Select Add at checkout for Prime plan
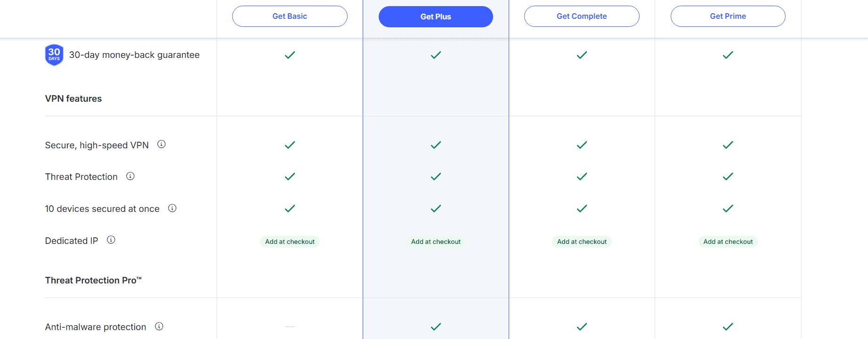This screenshot has width=868, height=339. point(728,242)
